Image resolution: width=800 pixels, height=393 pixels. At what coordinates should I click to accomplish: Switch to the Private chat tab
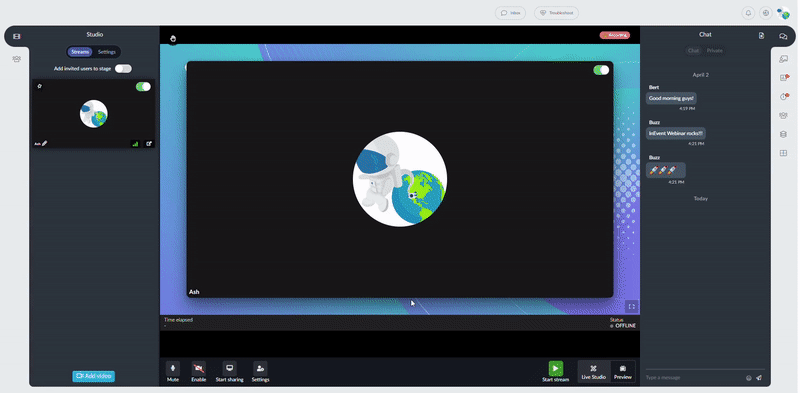point(714,51)
